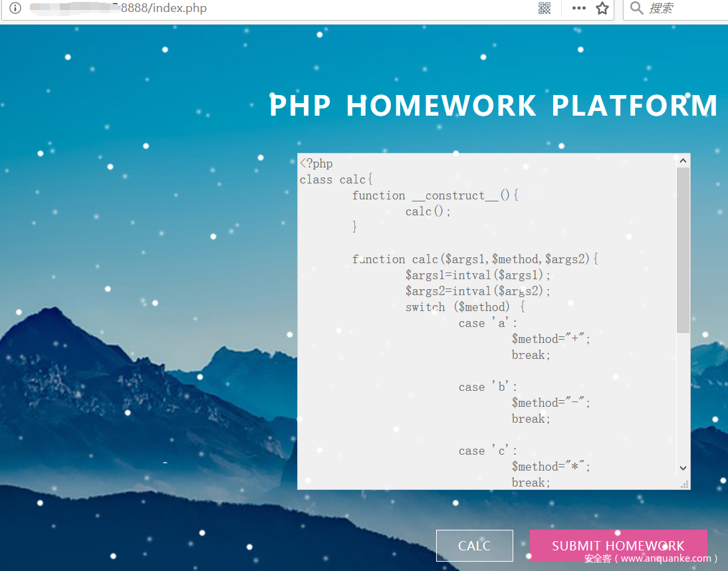Click the '$method="-";' line

(551, 402)
